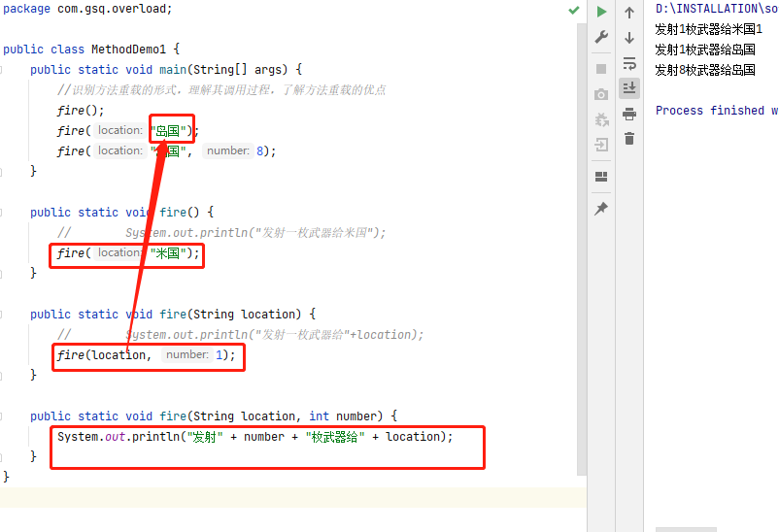Toggle Soft-Wrap in the console
This screenshot has width=779, height=532.
[x=629, y=63]
